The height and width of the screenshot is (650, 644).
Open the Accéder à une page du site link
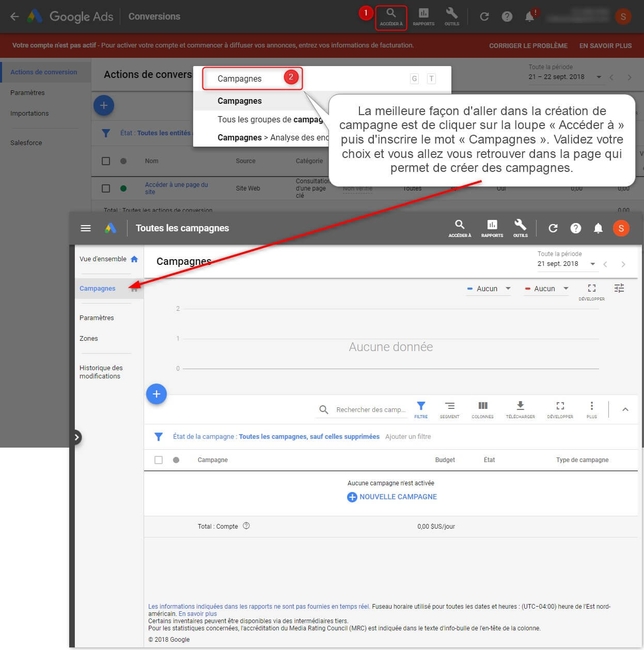(177, 188)
